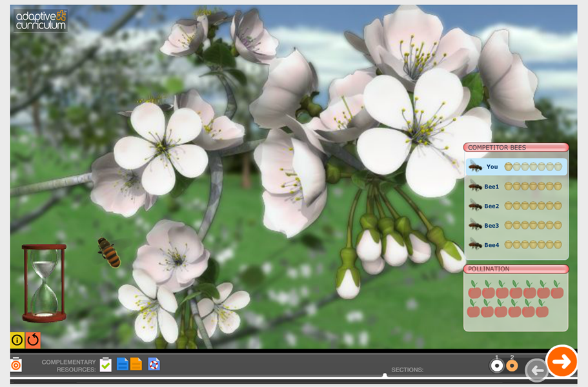Open the orange document resource

point(136,364)
